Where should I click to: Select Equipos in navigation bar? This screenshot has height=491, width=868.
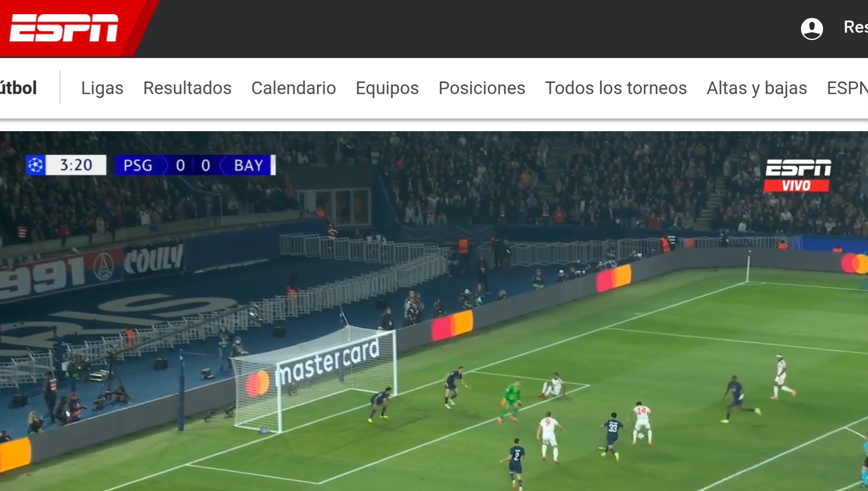[x=387, y=88]
